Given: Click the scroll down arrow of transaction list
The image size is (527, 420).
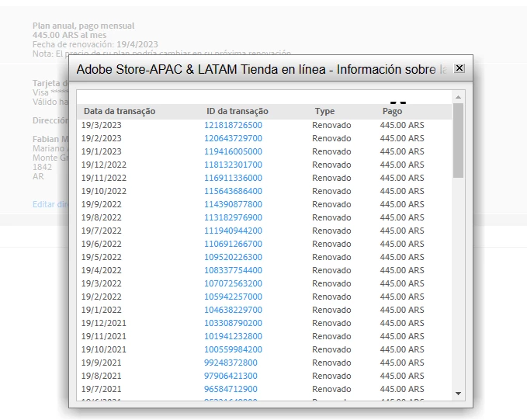Looking at the screenshot, I should 458,394.
